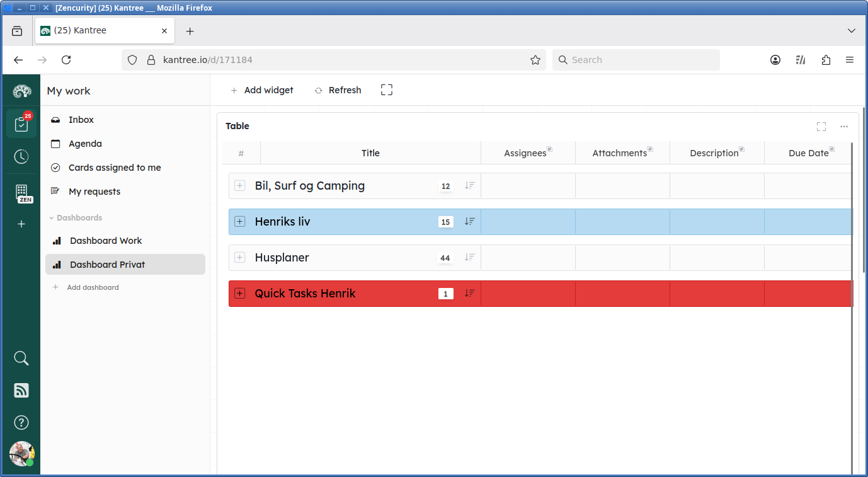The width and height of the screenshot is (868, 477).
Task: Maximize the Table widget using its expand icon
Action: (821, 126)
